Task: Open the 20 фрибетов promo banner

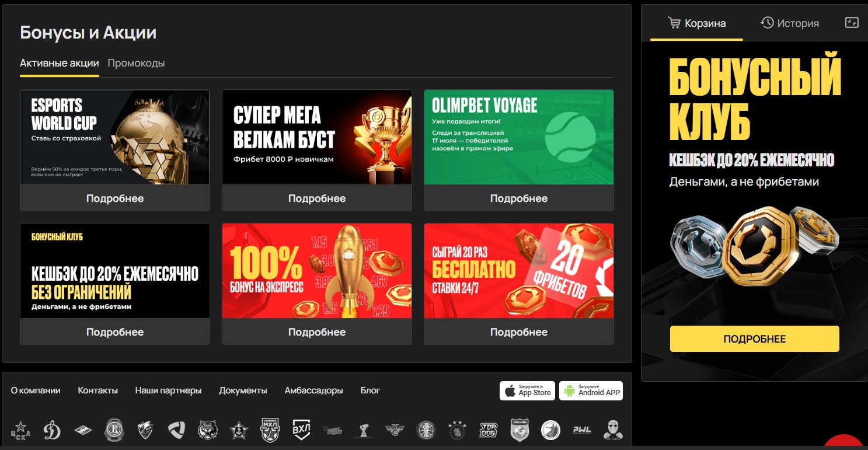Action: (519, 271)
